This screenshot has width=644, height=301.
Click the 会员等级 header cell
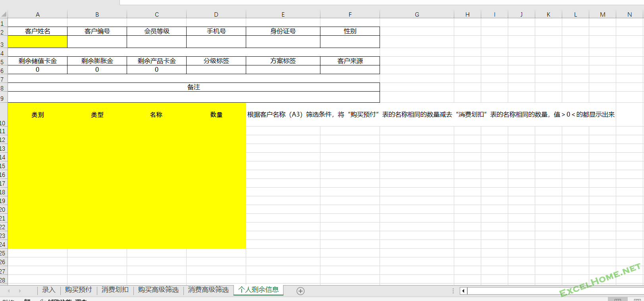tap(157, 31)
